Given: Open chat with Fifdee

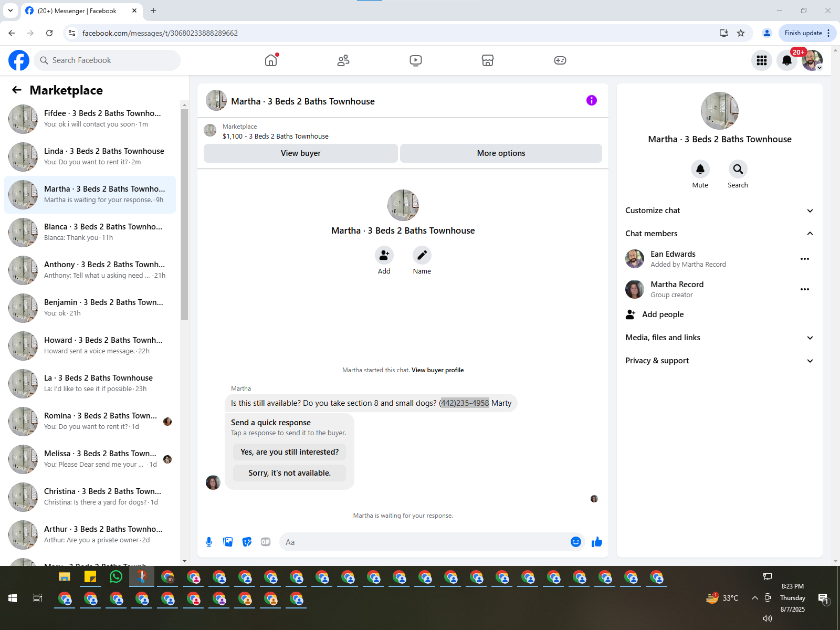Looking at the screenshot, I should 90,119.
